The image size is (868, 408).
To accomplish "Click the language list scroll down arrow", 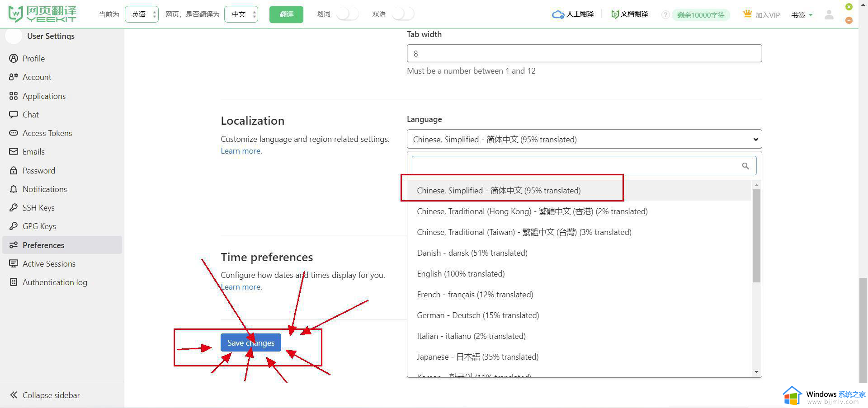I will [x=756, y=372].
